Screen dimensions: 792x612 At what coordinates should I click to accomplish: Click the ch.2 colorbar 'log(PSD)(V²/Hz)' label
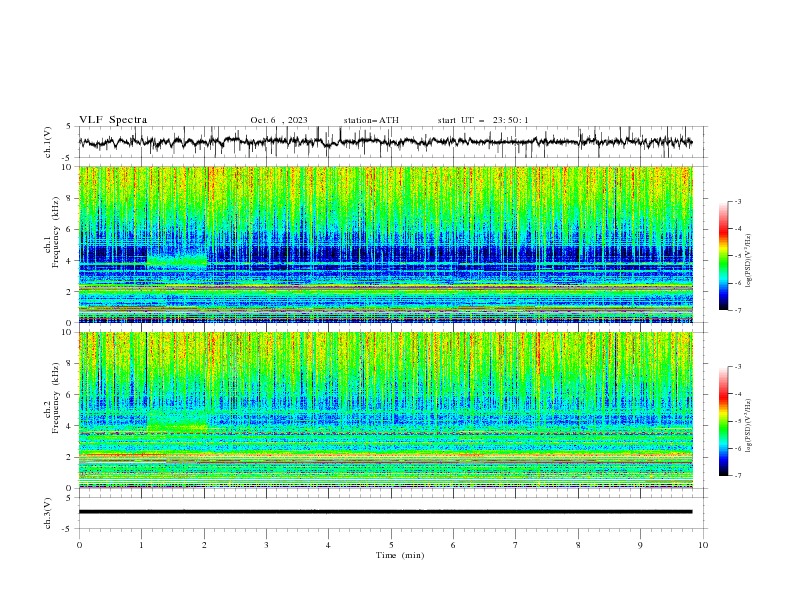[x=749, y=426]
